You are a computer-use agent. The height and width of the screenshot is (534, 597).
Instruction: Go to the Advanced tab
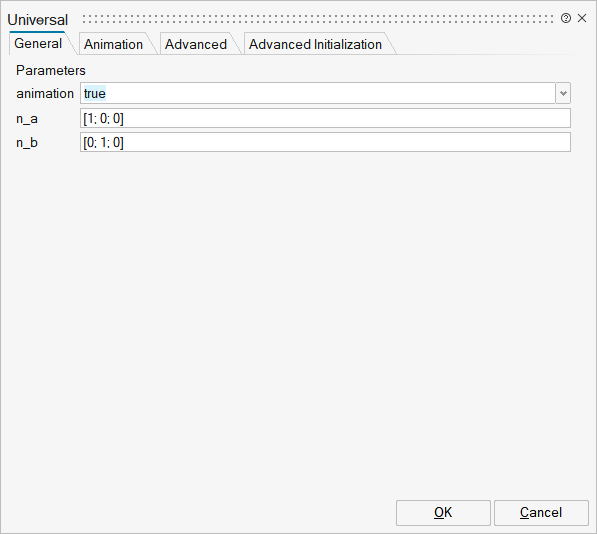click(x=196, y=44)
